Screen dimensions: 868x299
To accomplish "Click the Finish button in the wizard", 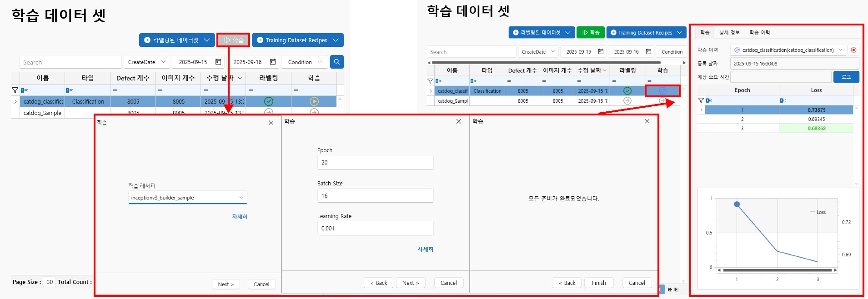I will tap(598, 283).
